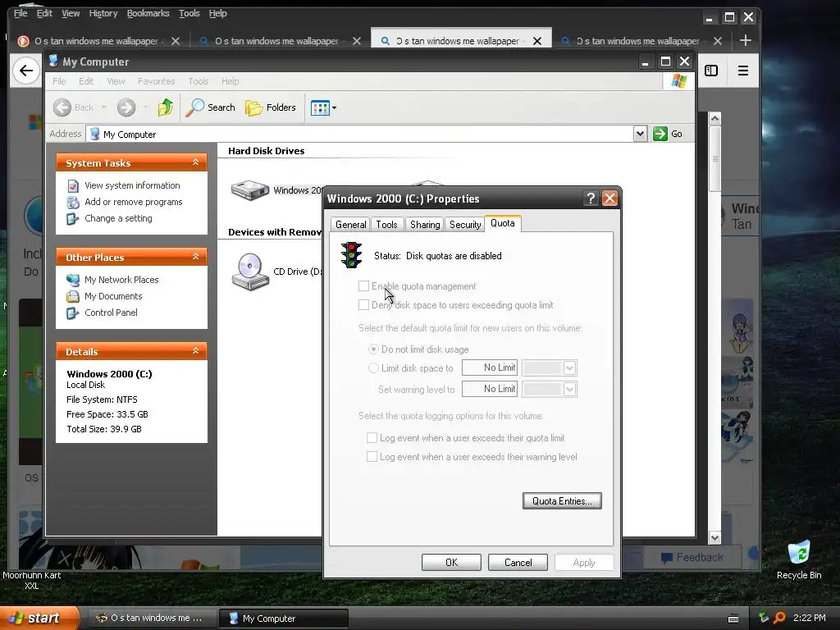Go up one folder level icon
The height and width of the screenshot is (630, 840).
click(166, 107)
